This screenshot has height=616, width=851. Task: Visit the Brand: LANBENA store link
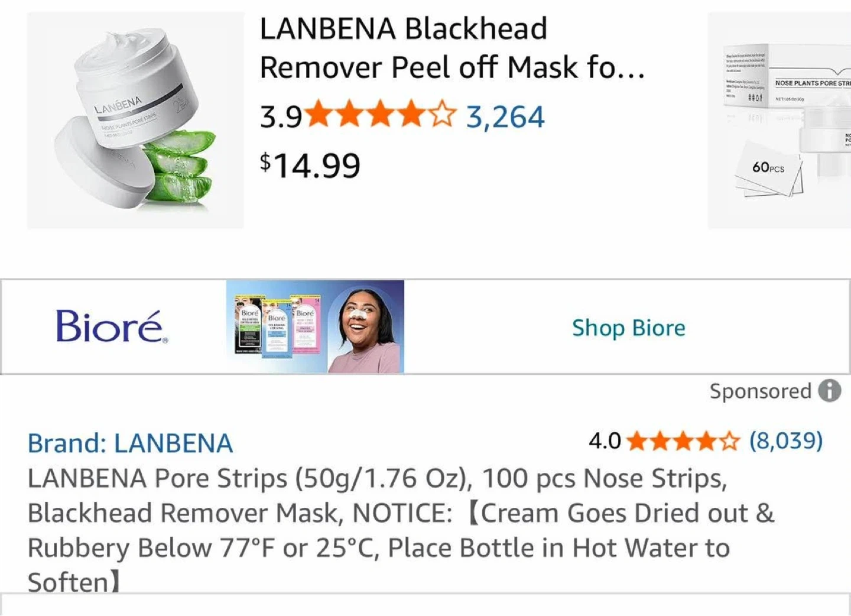pos(130,443)
